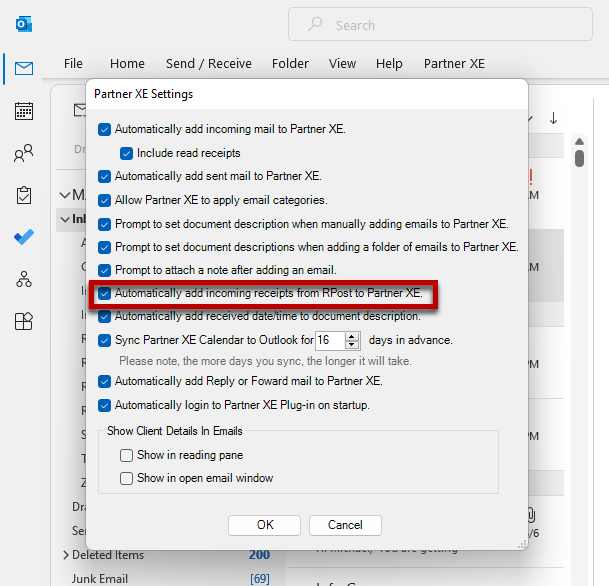Screen dimensions: 609x586
Task: Decrease sync days with down arrow
Action: click(352, 345)
